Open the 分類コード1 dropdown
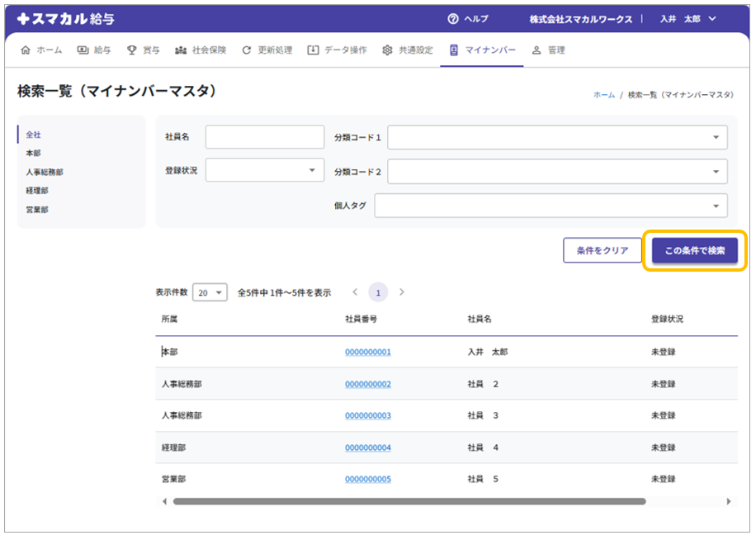This screenshot has height=540, width=756. [x=557, y=137]
